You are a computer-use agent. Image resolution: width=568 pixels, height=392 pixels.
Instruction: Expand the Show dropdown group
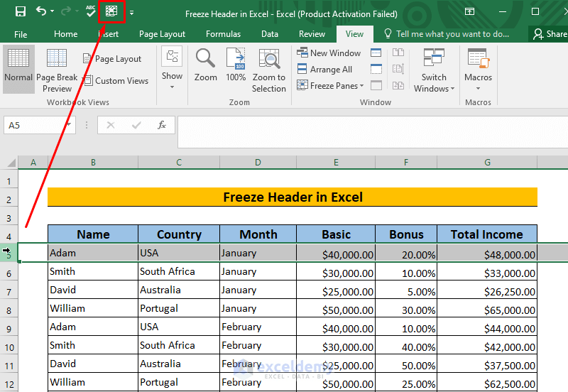coord(172,68)
